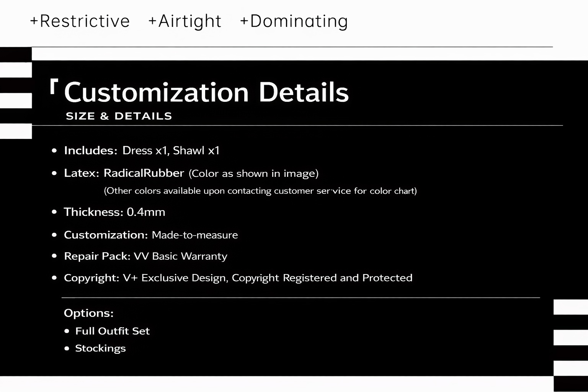Click the RadicalRubber latex name
The height and width of the screenshot is (392, 588).
144,173
